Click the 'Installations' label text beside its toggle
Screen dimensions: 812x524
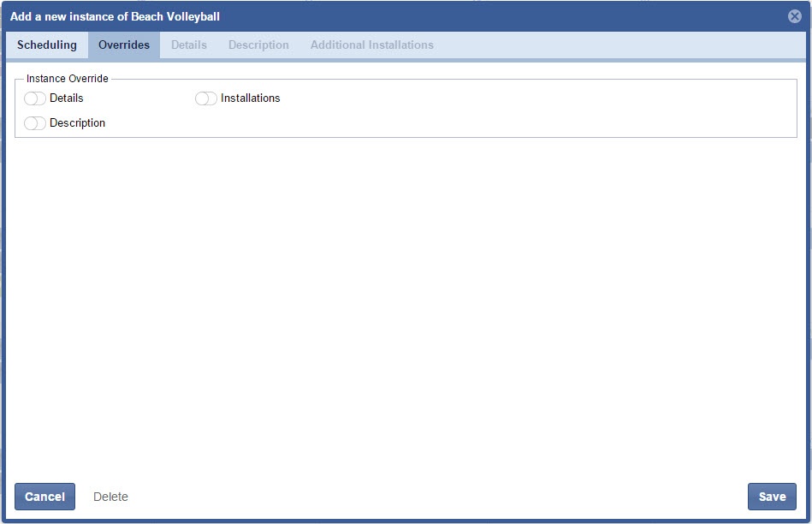(x=250, y=98)
